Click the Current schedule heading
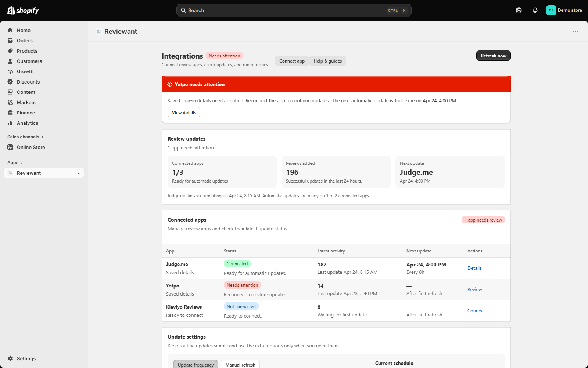 pyautogui.click(x=394, y=363)
